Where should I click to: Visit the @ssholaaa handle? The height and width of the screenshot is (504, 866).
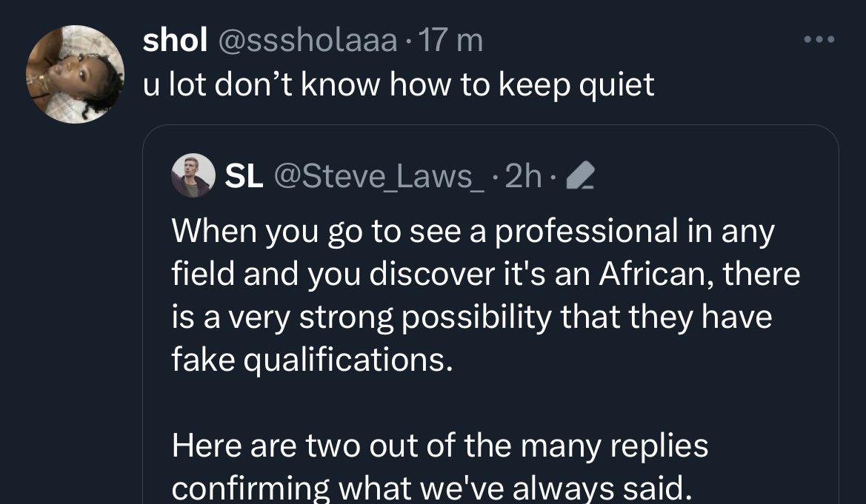pos(305,41)
